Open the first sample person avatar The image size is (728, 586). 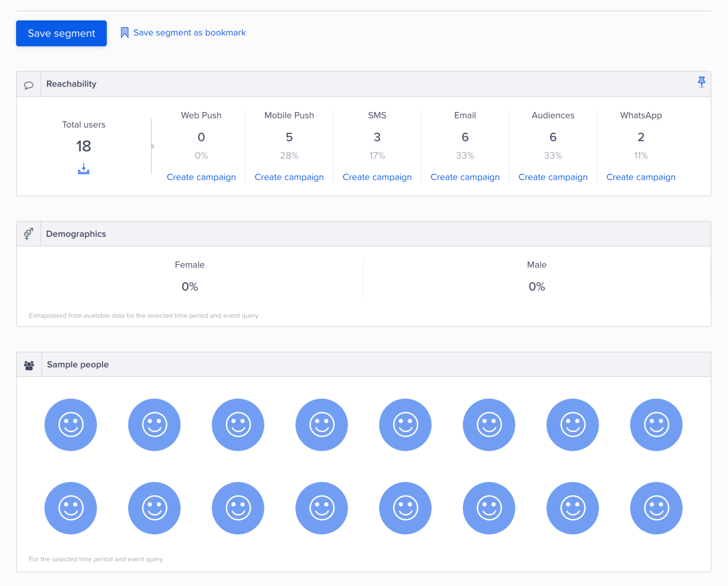tap(71, 425)
